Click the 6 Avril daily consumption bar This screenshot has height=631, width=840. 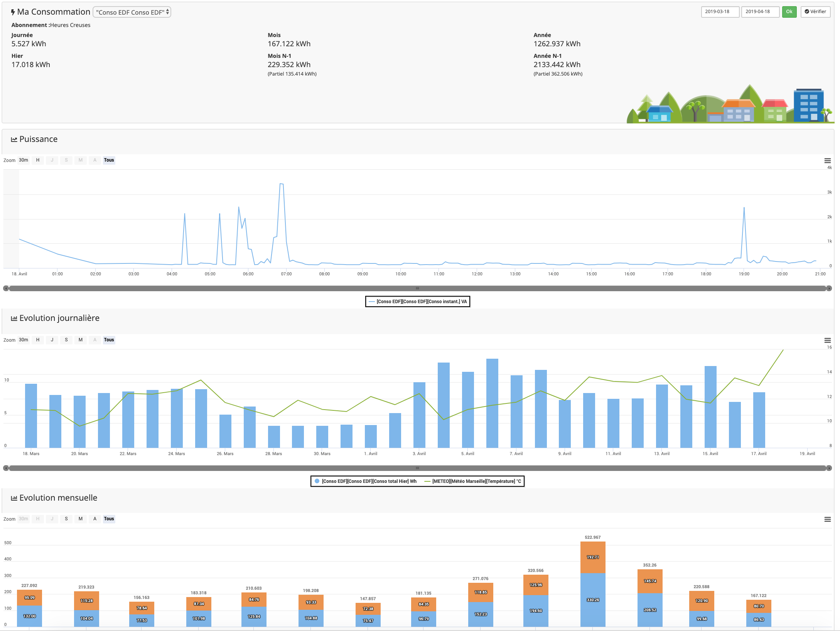coord(492,403)
